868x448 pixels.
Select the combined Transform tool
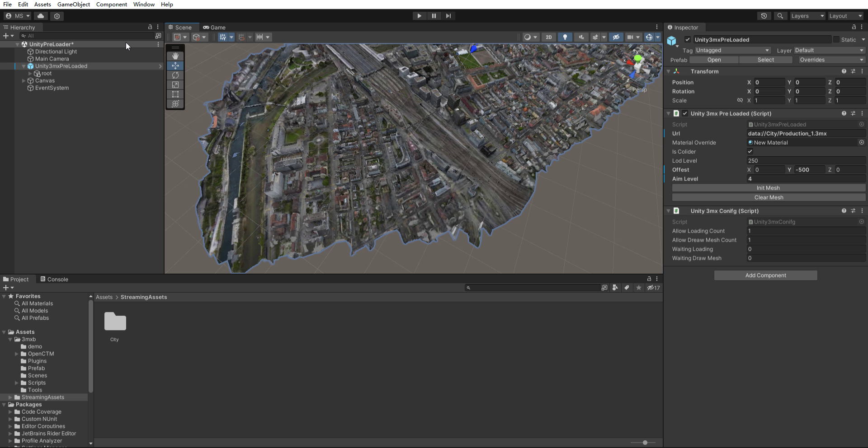175,103
